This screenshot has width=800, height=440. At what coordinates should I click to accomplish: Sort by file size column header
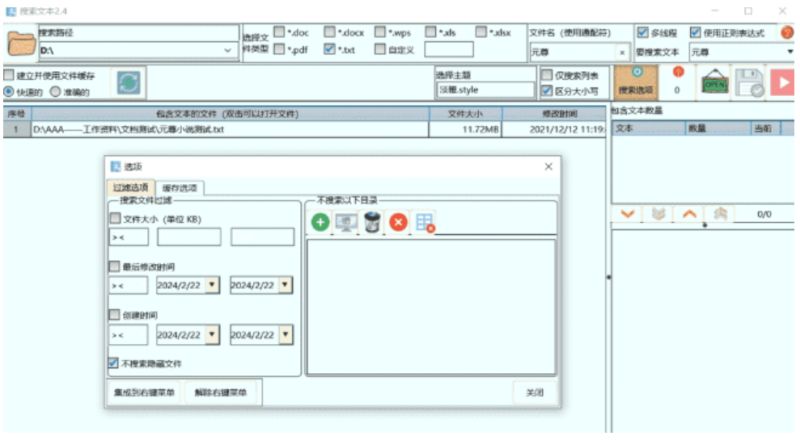(x=465, y=113)
